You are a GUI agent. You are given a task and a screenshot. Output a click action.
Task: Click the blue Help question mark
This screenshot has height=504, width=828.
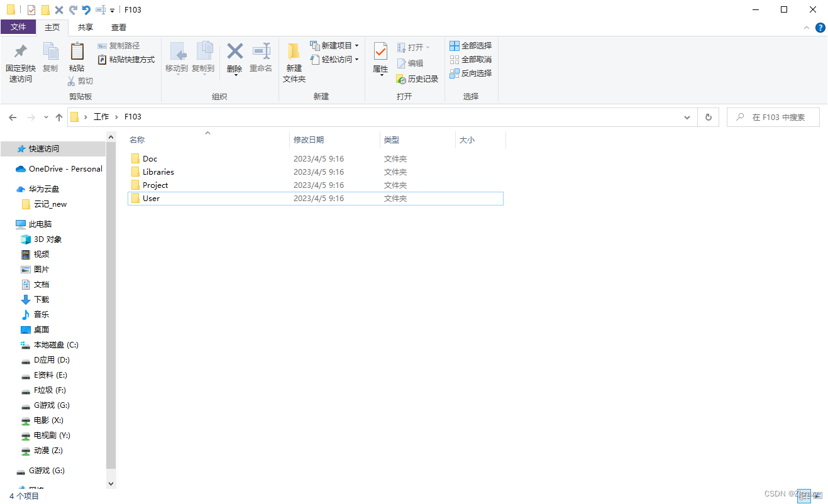point(820,28)
